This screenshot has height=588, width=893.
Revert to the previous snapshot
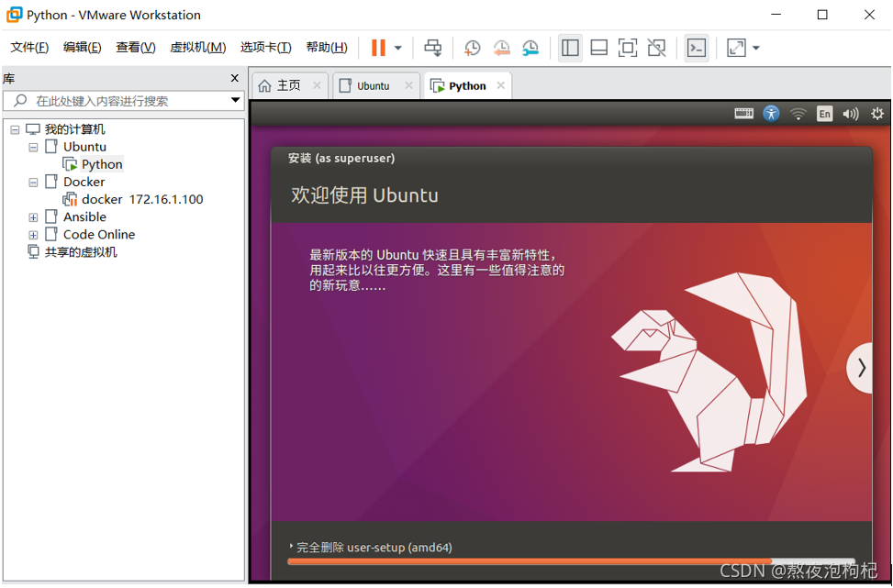point(501,48)
